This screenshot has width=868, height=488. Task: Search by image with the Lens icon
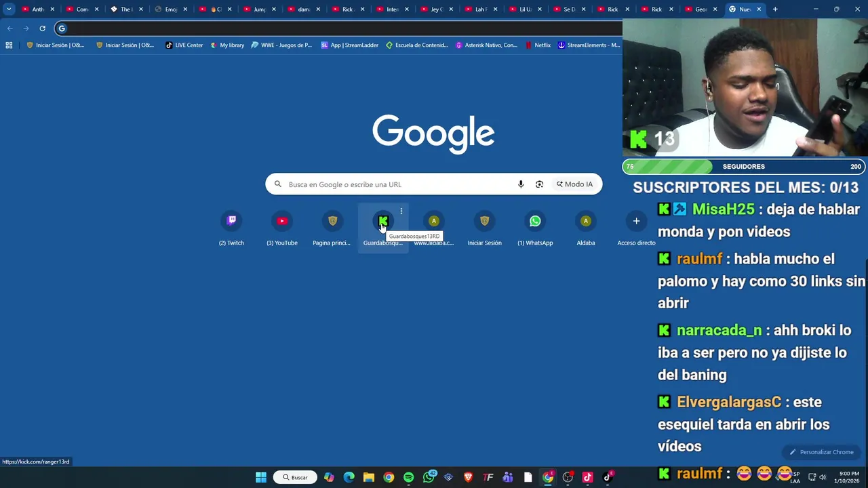click(539, 184)
